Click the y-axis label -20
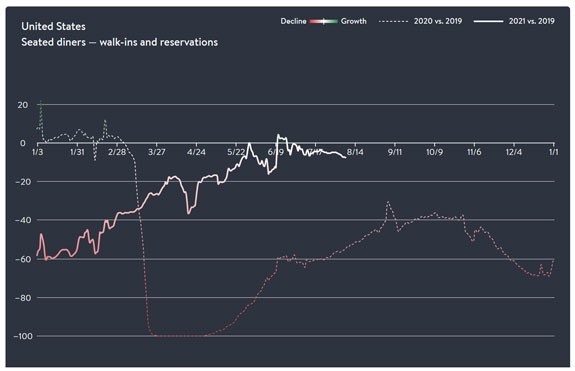The height and width of the screenshot is (371, 575). click(23, 182)
